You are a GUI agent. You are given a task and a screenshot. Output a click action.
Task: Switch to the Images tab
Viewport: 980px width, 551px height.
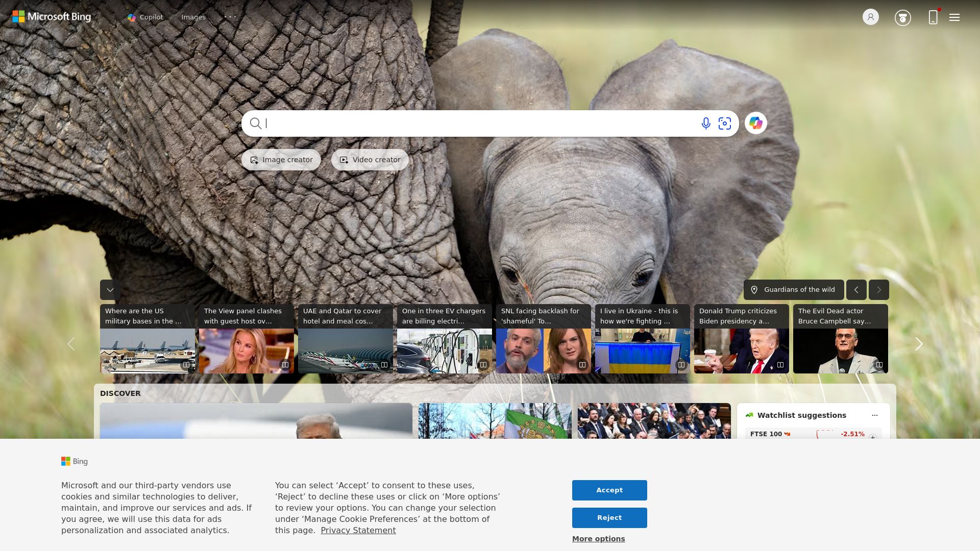pos(193,17)
